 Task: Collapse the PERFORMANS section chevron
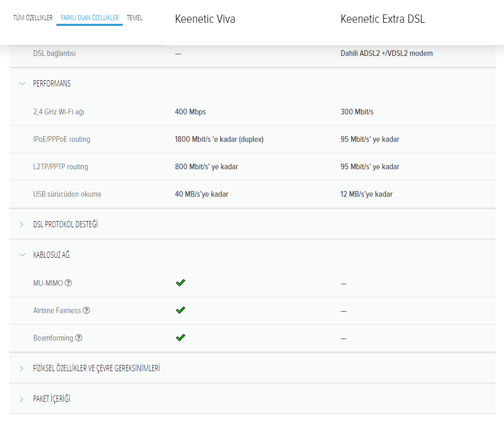point(22,83)
